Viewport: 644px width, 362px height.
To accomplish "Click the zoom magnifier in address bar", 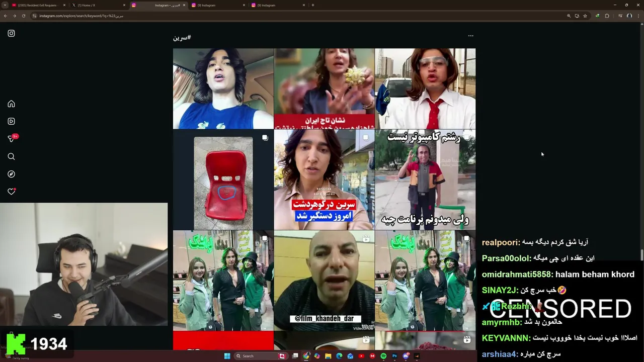I will tap(569, 16).
